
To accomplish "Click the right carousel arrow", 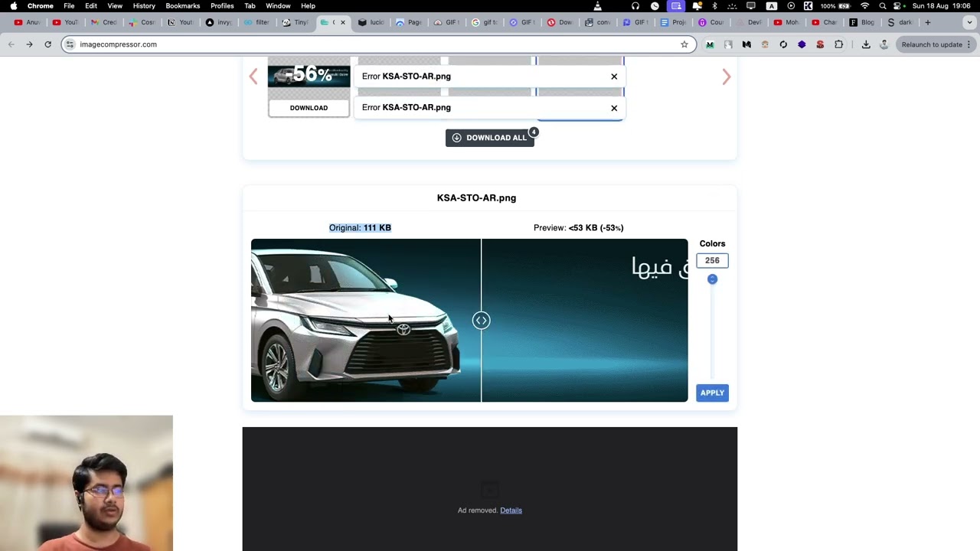I will [x=726, y=77].
